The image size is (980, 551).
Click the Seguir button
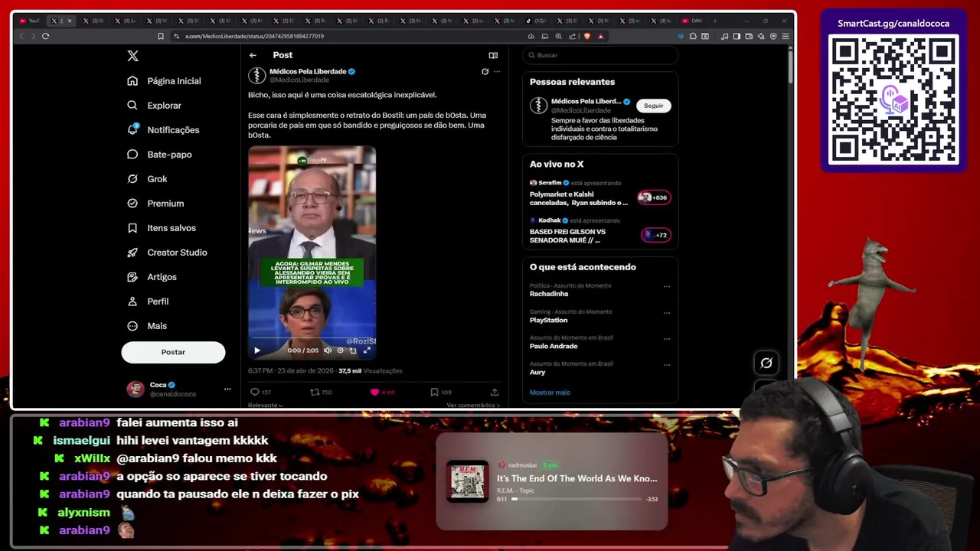coord(654,106)
